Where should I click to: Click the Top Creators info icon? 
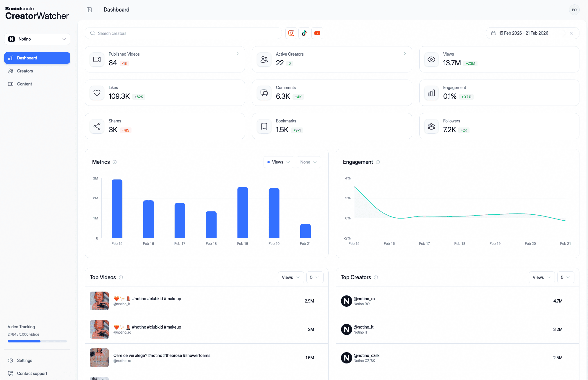pos(376,277)
